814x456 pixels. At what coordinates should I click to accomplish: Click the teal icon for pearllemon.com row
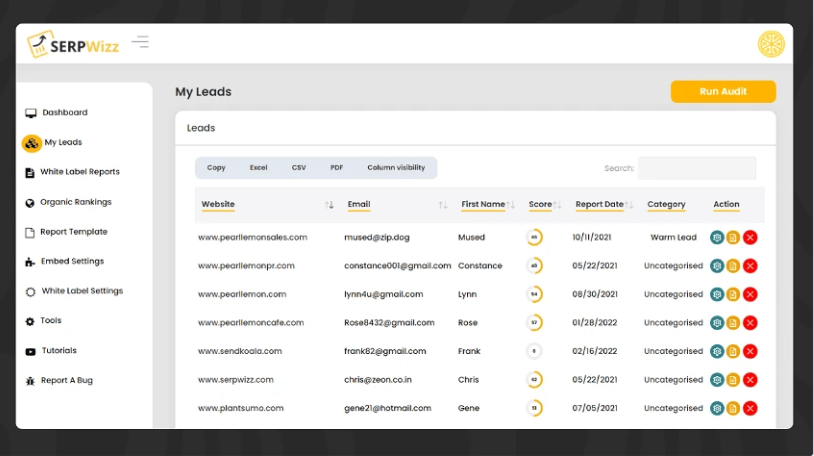point(717,294)
